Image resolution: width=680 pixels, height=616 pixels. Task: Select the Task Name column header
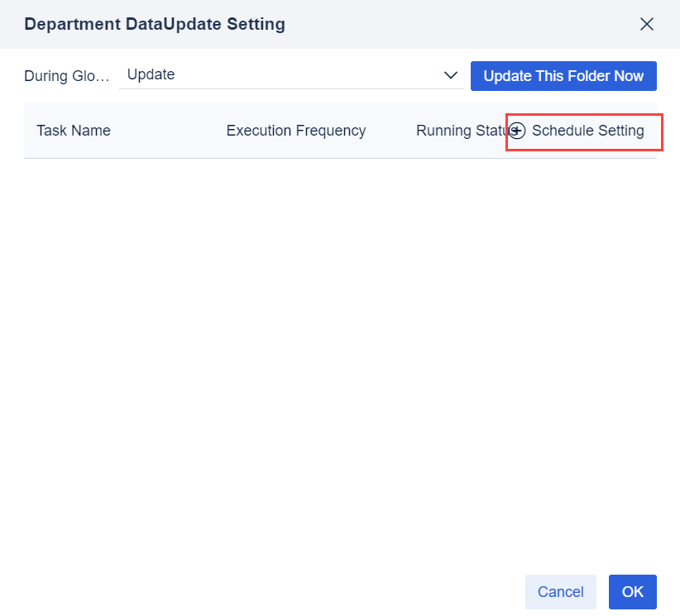tap(74, 131)
